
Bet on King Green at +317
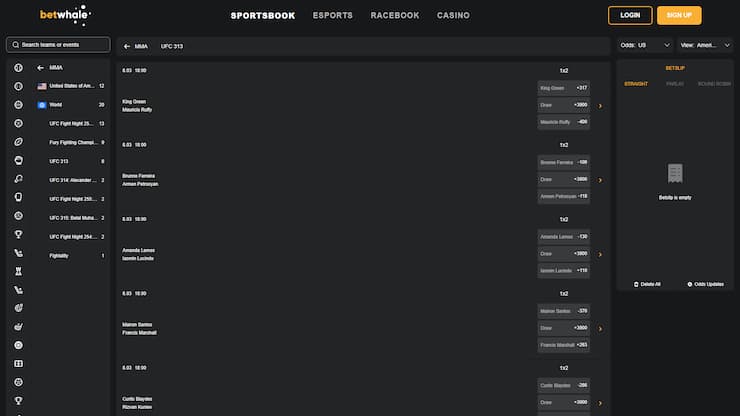563,88
